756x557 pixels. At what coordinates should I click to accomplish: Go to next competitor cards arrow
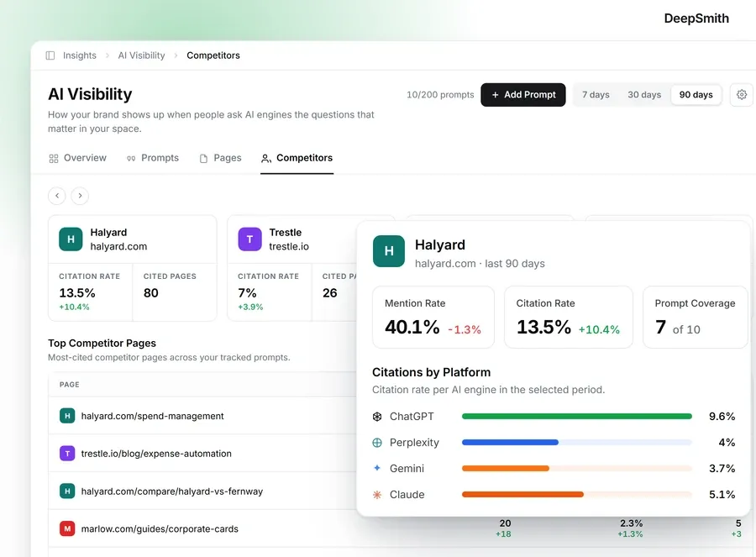(80, 196)
